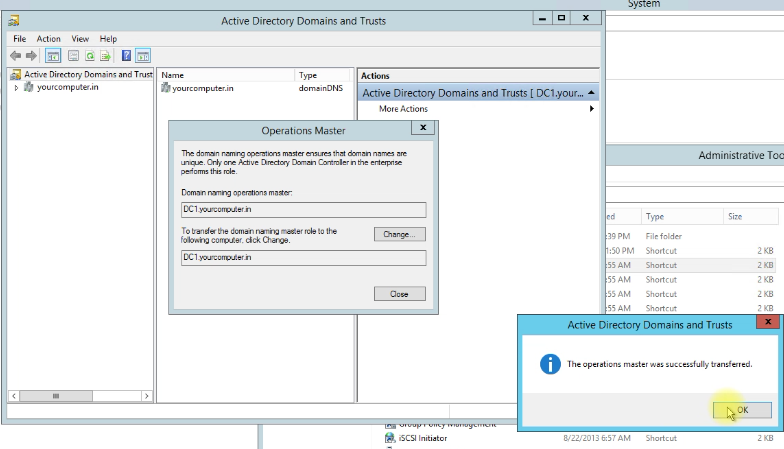Click the MMC icon in title bar
Viewport: 784px width, 449px height.
(x=14, y=20)
